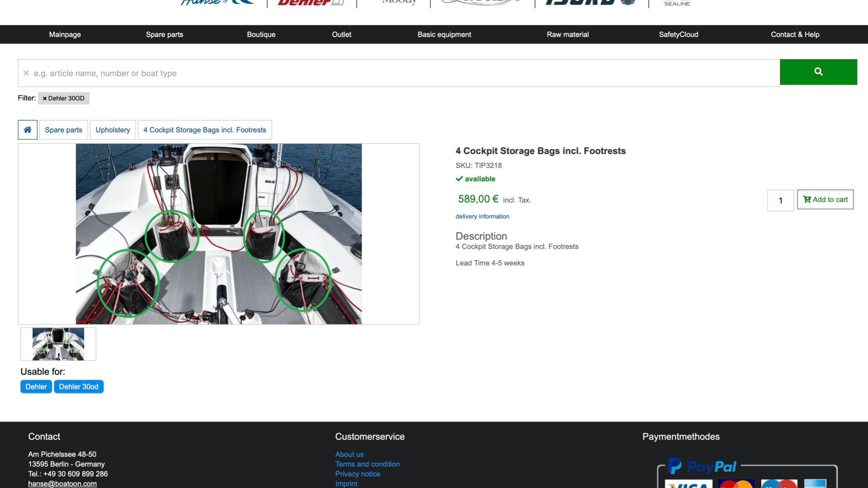This screenshot has width=868, height=488.
Task: Open the Terms and condition link
Action: coord(367,464)
